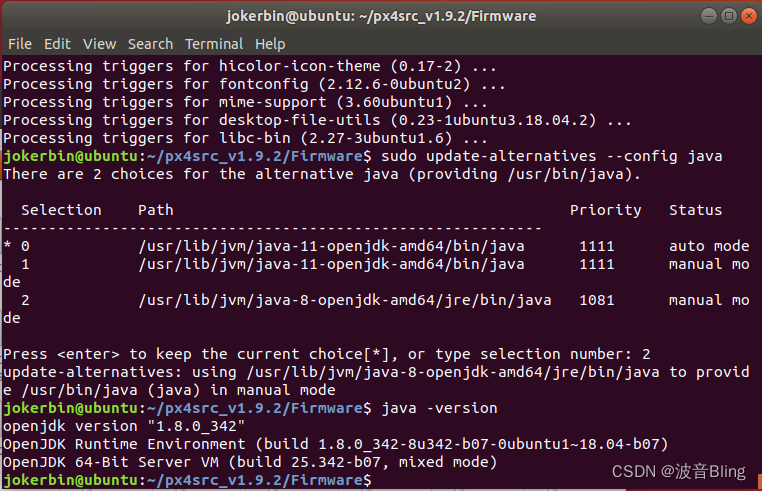Click the priority value 1081
The height and width of the screenshot is (491, 762).
coord(597,300)
